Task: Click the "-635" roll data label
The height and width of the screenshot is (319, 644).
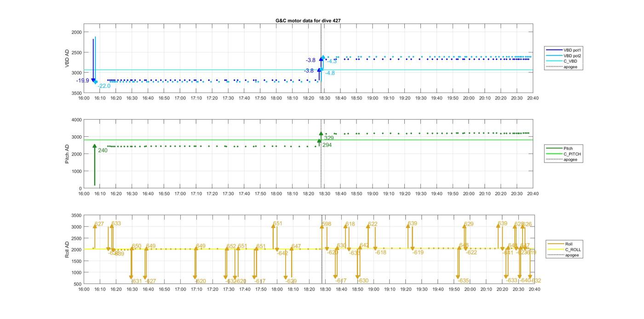Action: click(x=464, y=281)
